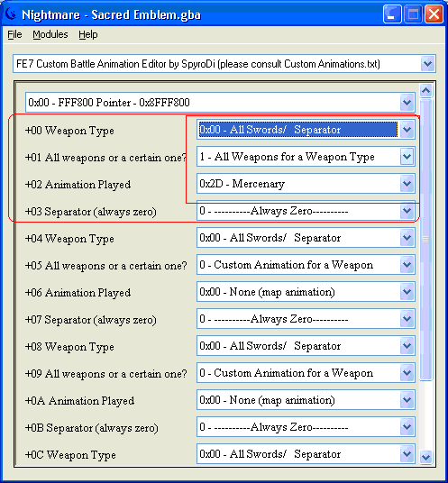The image size is (448, 483).
Task: Open the +04 Weapon Type dropdown arrow
Action: (407, 238)
